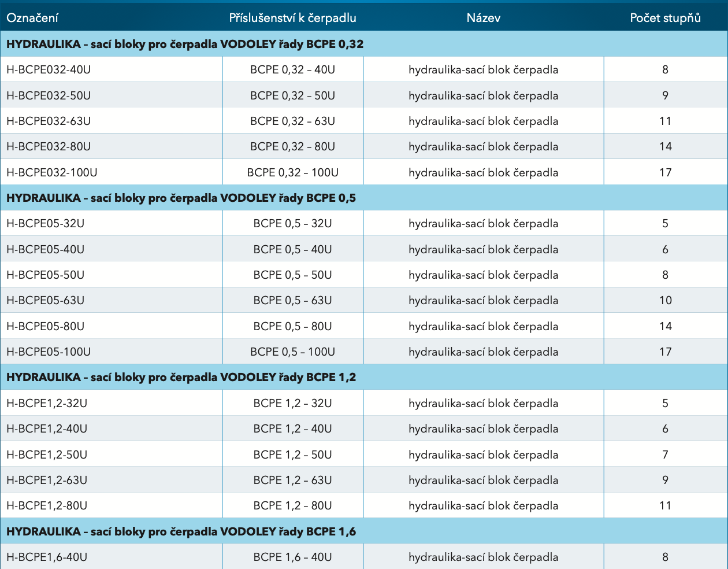Click the BCPE 0,32 section heading row

point(364,44)
